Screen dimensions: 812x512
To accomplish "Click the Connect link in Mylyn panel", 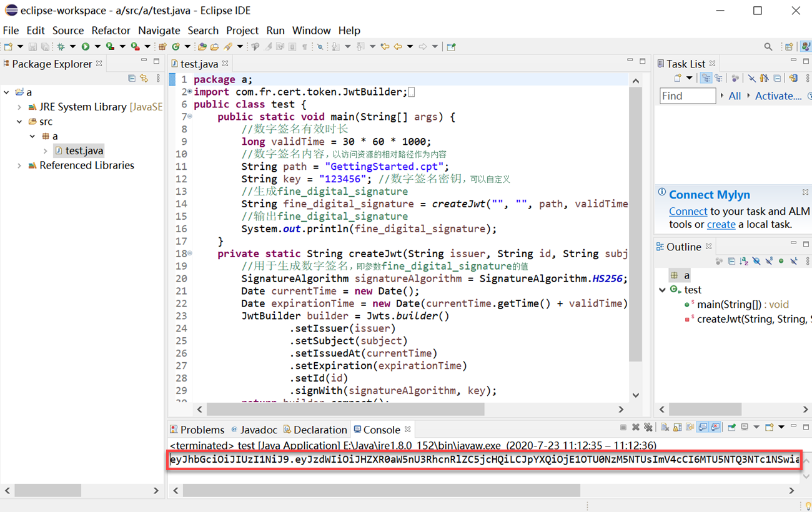I will pos(688,211).
